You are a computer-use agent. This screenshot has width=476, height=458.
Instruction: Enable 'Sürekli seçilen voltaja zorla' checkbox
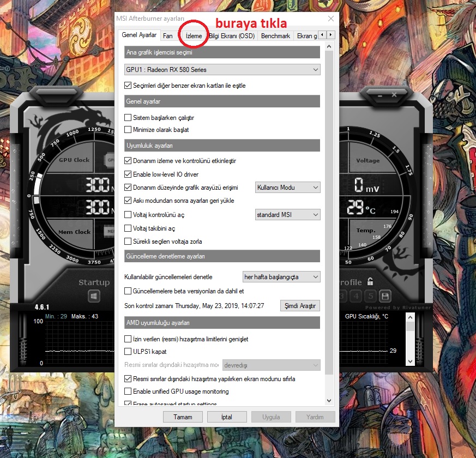click(x=128, y=242)
